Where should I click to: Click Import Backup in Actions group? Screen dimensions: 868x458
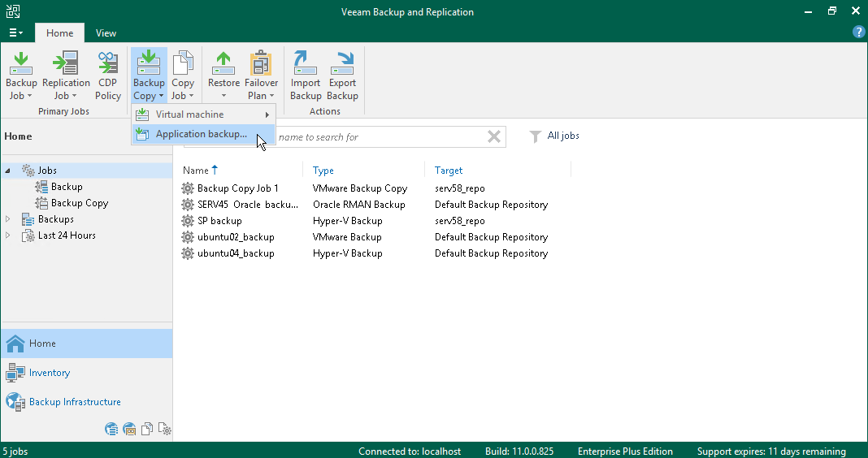(306, 76)
